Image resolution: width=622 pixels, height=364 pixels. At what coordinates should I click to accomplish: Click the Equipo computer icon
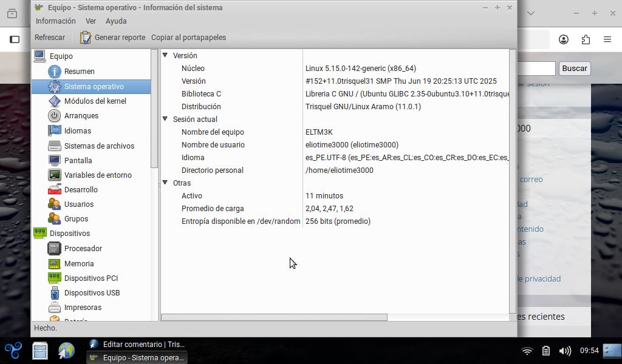(x=40, y=56)
